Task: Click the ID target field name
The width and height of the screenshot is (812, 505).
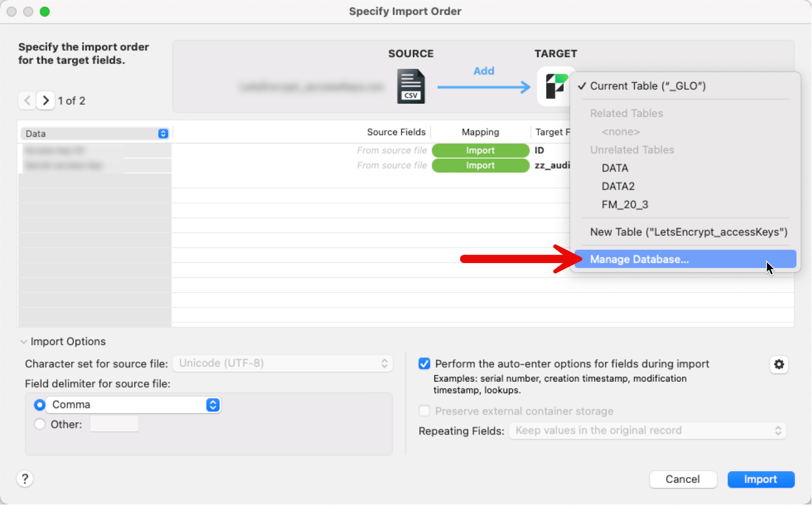Action: coord(539,150)
